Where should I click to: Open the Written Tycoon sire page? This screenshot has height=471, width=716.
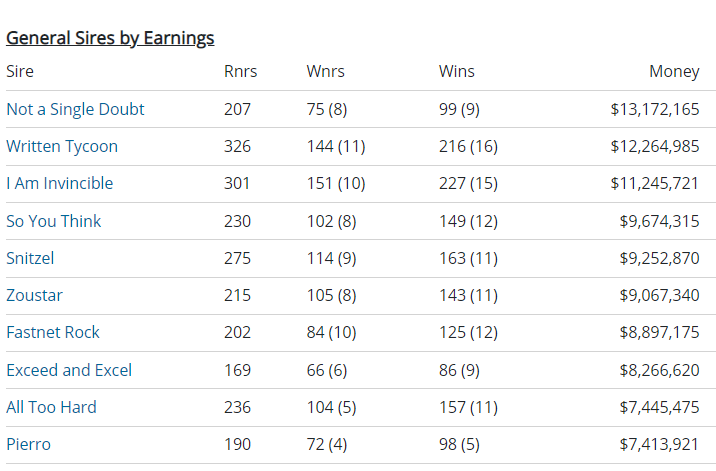click(x=62, y=146)
